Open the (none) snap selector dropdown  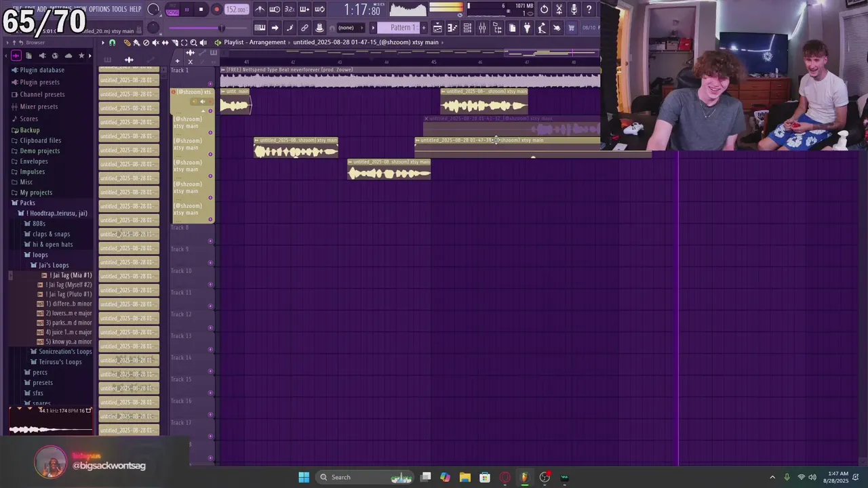coord(351,28)
